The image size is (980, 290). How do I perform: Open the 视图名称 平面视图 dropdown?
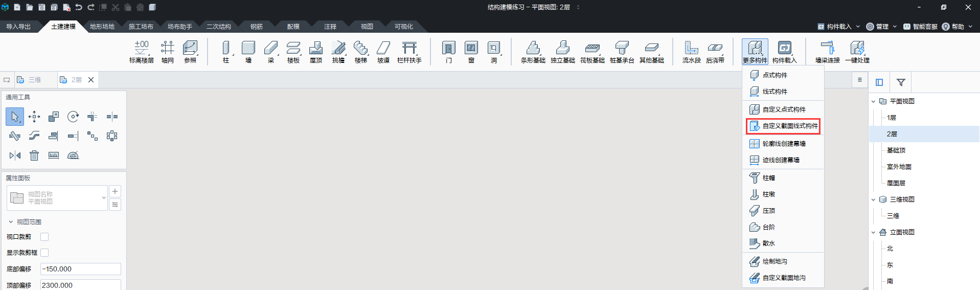(x=57, y=198)
